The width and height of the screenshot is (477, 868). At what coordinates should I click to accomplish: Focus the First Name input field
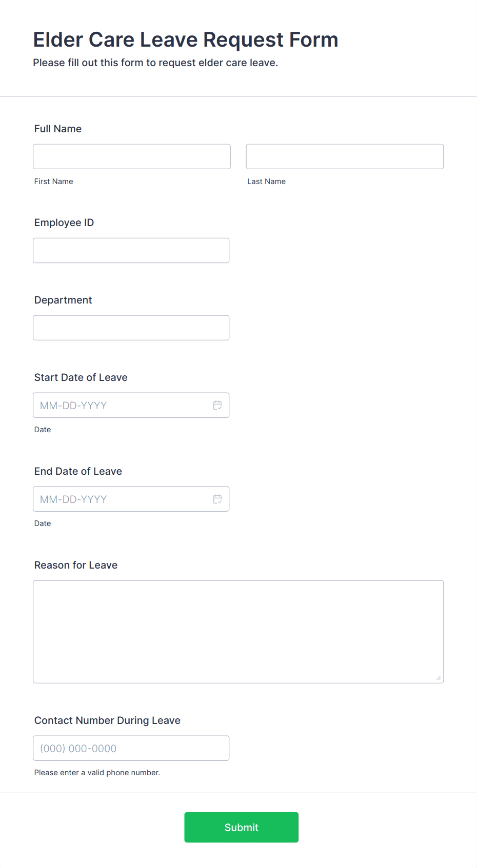pyautogui.click(x=132, y=156)
